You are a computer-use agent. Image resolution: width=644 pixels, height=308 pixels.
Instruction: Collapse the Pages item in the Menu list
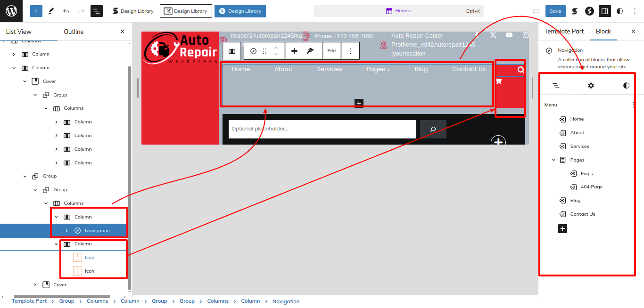[x=553, y=160]
